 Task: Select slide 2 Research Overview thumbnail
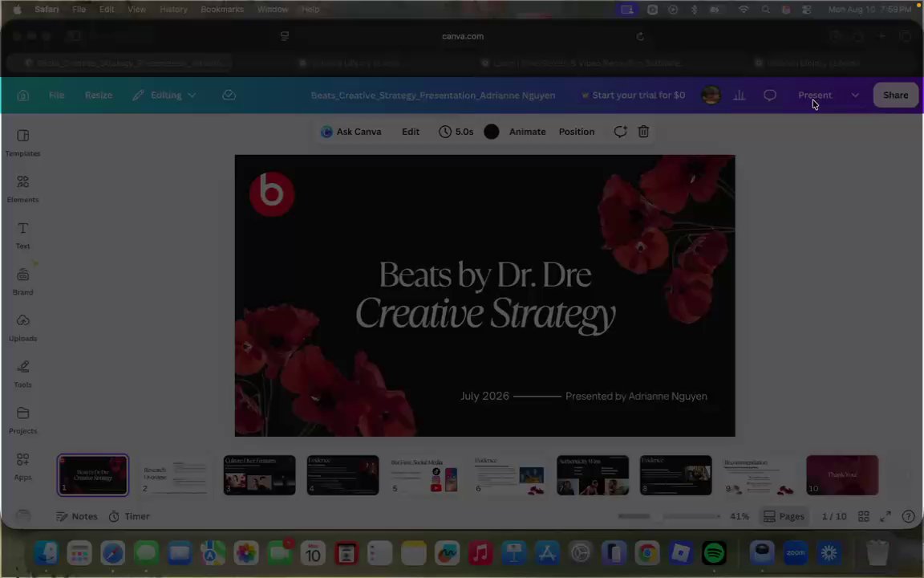pyautogui.click(x=176, y=474)
